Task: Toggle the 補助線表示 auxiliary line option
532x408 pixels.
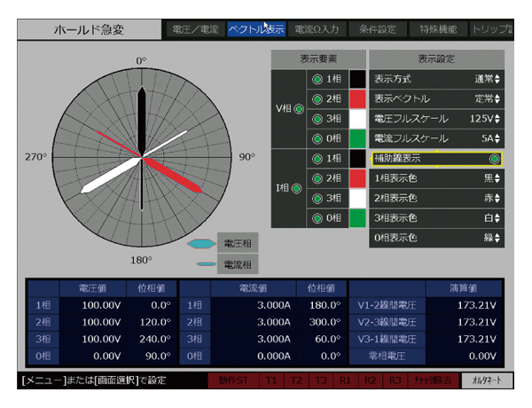Action: [x=495, y=159]
